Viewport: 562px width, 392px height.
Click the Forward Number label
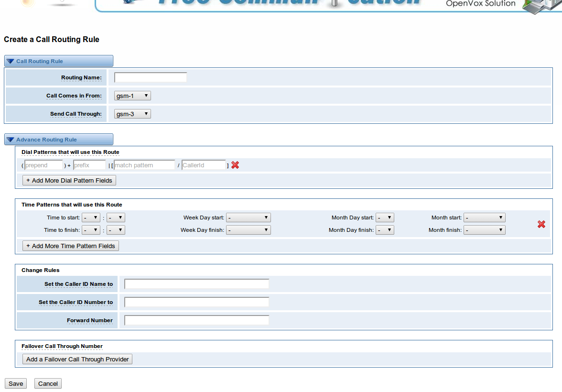tap(90, 320)
